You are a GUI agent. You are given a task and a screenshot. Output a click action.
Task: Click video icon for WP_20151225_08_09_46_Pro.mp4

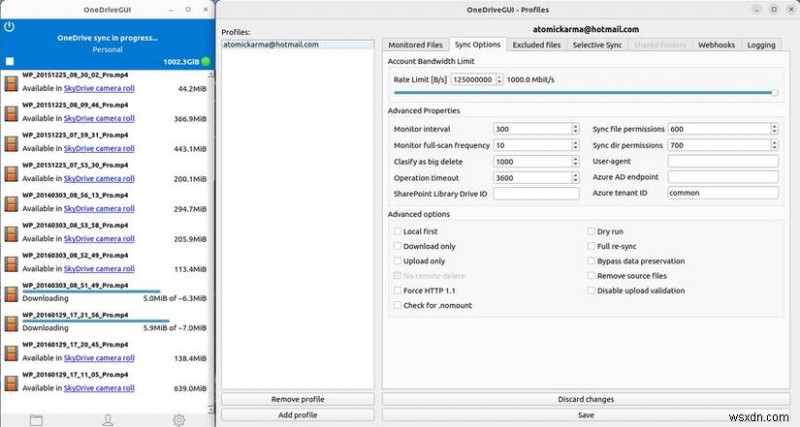pyautogui.click(x=11, y=113)
